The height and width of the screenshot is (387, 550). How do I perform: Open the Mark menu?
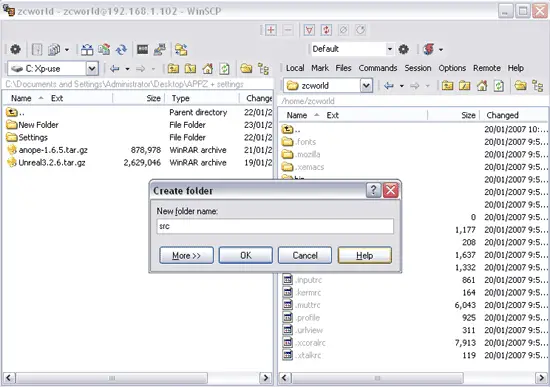pyautogui.click(x=320, y=68)
